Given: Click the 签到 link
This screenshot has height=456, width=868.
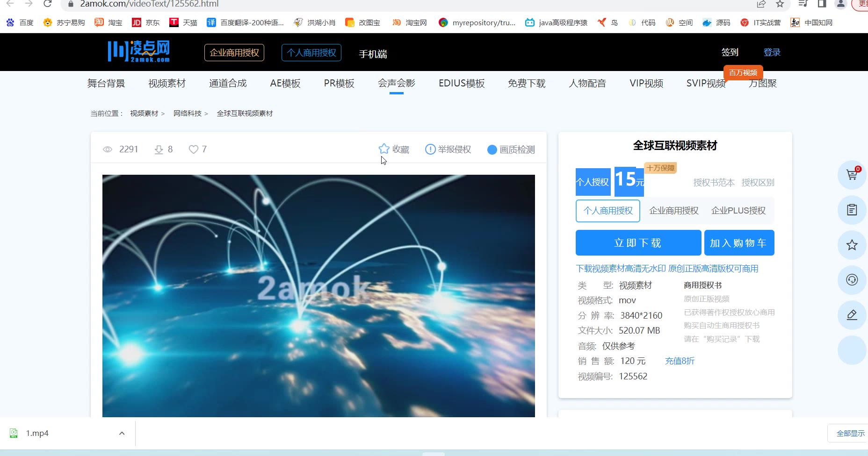Looking at the screenshot, I should tap(730, 52).
